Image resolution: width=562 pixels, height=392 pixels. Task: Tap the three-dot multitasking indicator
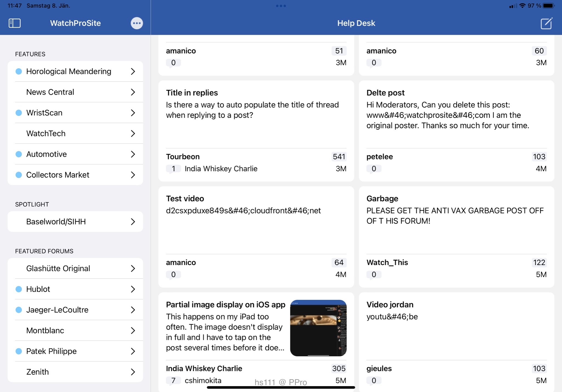click(281, 6)
